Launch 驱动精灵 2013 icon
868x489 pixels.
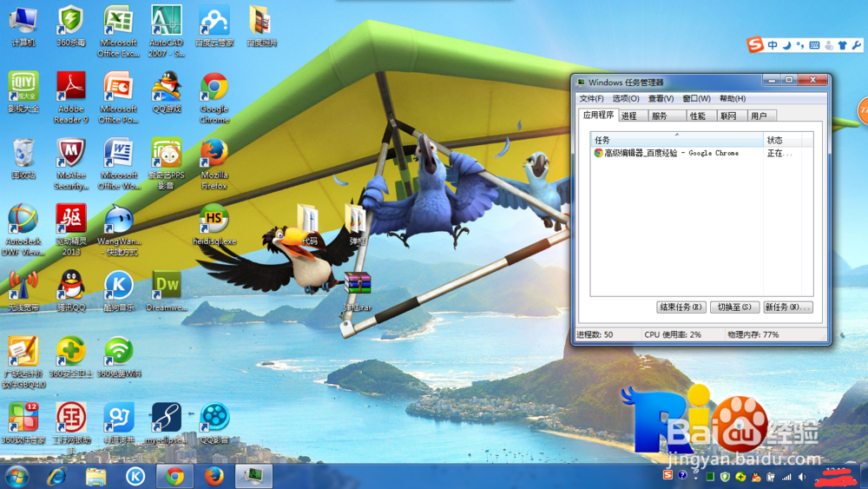(x=71, y=230)
